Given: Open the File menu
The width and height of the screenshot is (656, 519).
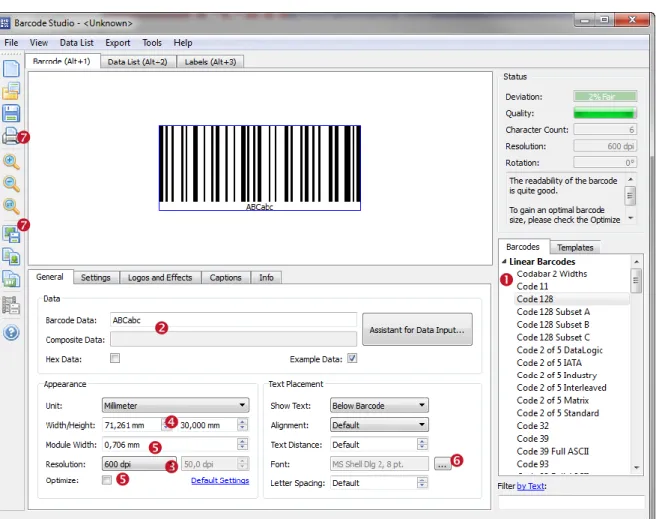Looking at the screenshot, I should pyautogui.click(x=11, y=43).
